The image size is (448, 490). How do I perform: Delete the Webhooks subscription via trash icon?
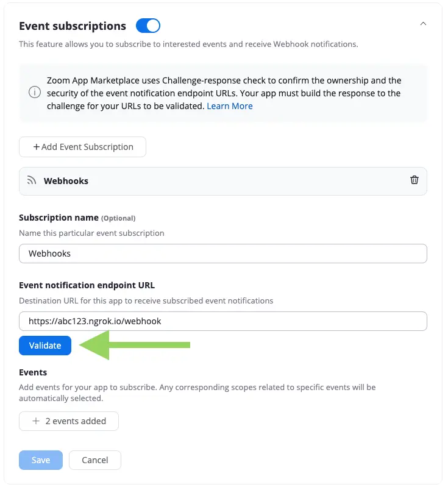click(x=414, y=180)
